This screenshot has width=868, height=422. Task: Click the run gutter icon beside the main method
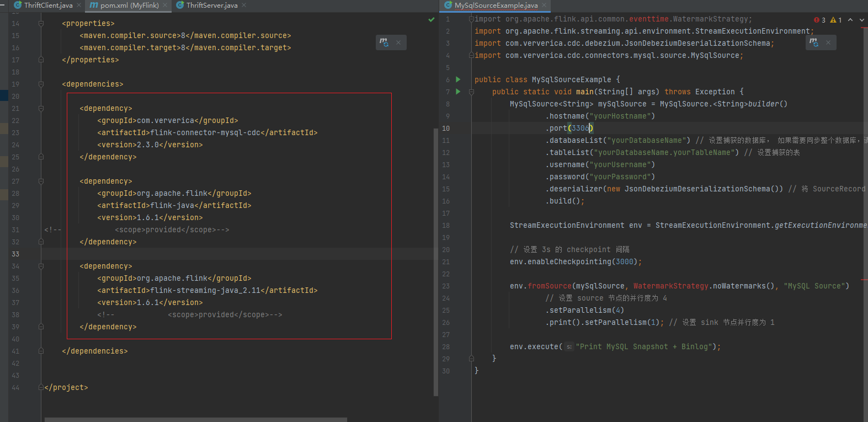(458, 92)
